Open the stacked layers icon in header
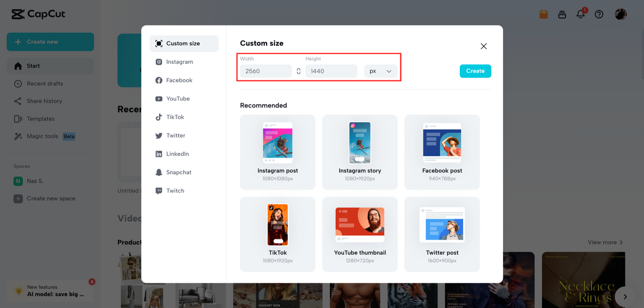The image size is (644, 308). [x=562, y=15]
